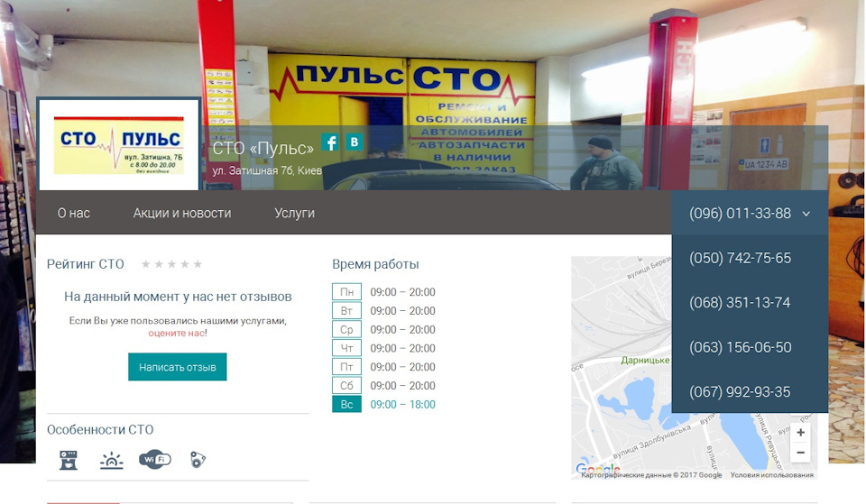Open the Условия использования map link
Image resolution: width=866 pixels, height=504 pixels.
pos(771,475)
